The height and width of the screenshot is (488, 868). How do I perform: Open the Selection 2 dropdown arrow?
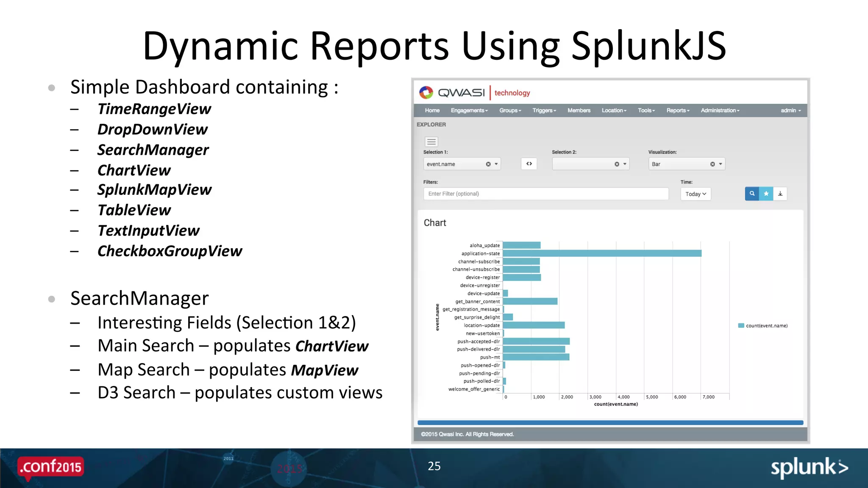coord(625,164)
